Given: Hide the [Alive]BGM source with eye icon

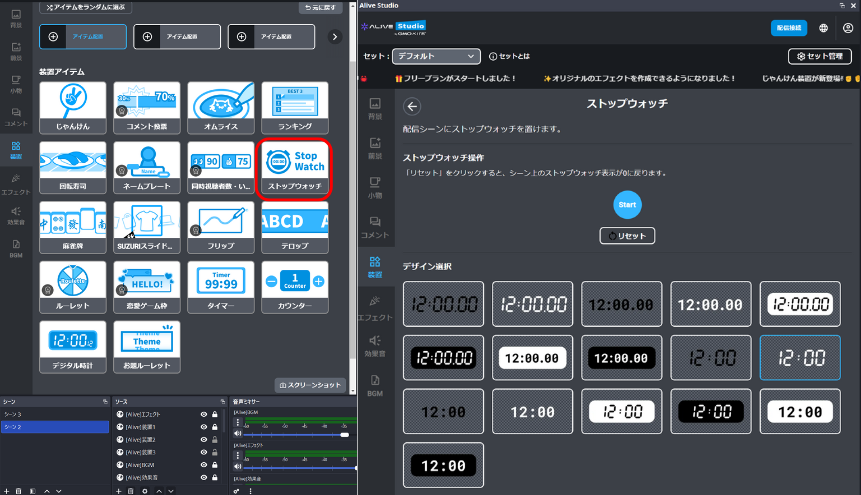Looking at the screenshot, I should click(x=203, y=466).
